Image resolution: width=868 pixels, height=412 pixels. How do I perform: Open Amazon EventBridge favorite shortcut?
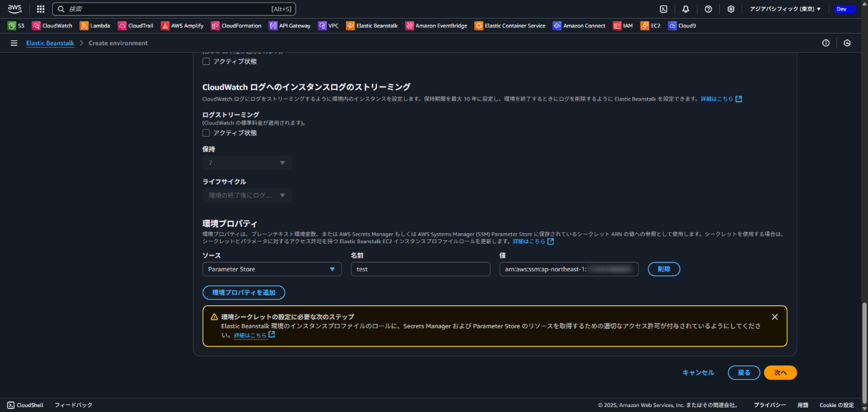(x=436, y=26)
